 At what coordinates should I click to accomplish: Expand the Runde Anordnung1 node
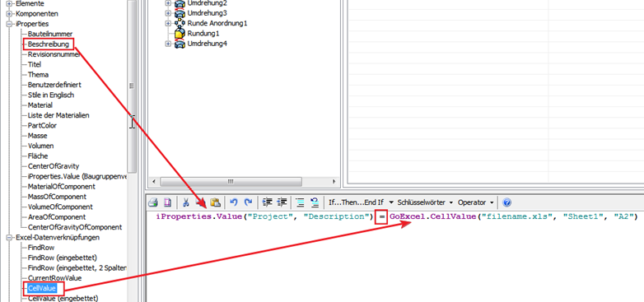coord(168,23)
